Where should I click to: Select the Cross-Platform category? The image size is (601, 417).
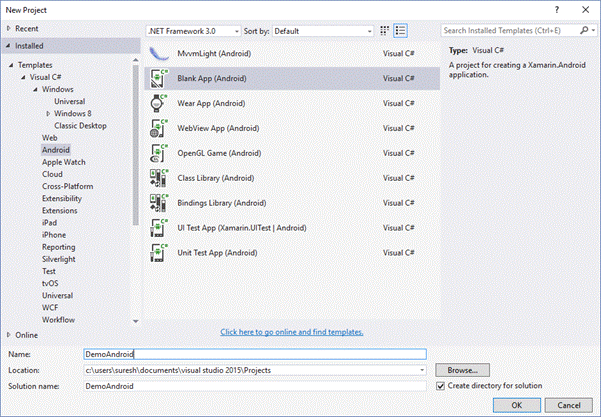(x=67, y=186)
